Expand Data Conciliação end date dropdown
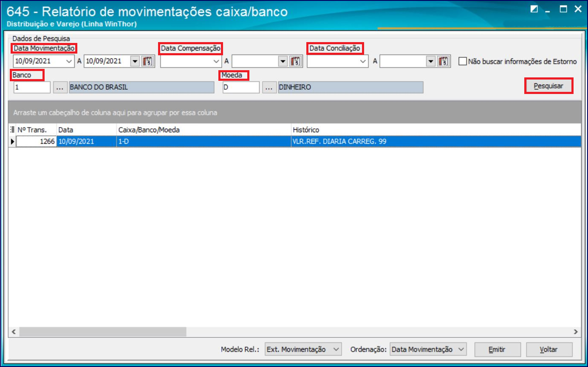This screenshot has width=588, height=367. 431,61
